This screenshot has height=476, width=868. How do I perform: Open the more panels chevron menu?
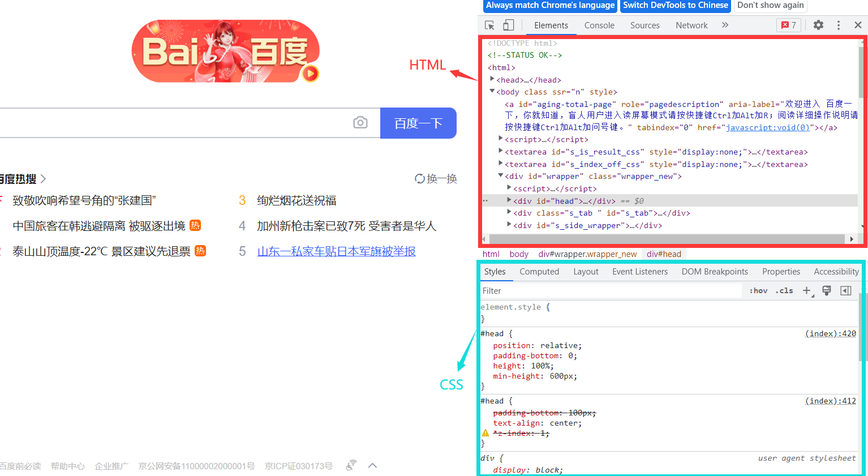tap(725, 25)
